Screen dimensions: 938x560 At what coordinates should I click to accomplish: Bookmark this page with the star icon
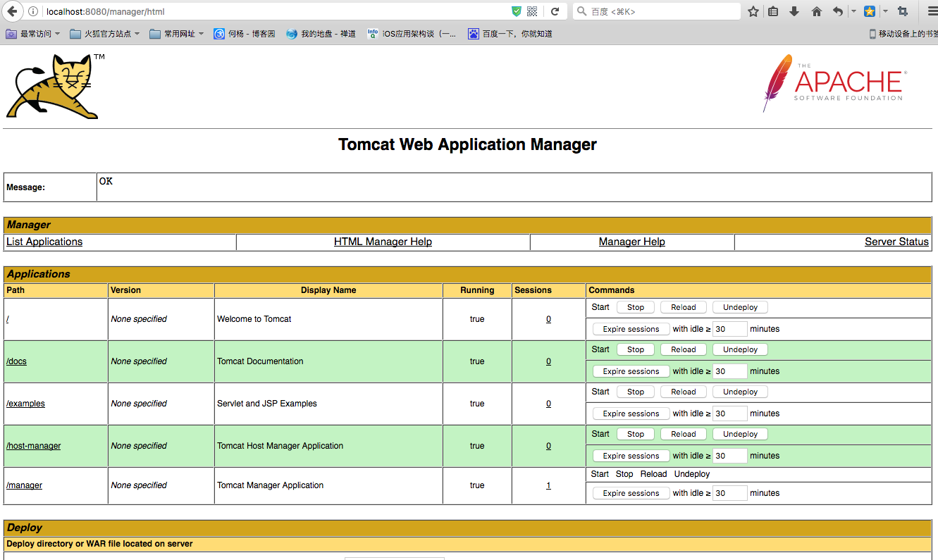753,11
